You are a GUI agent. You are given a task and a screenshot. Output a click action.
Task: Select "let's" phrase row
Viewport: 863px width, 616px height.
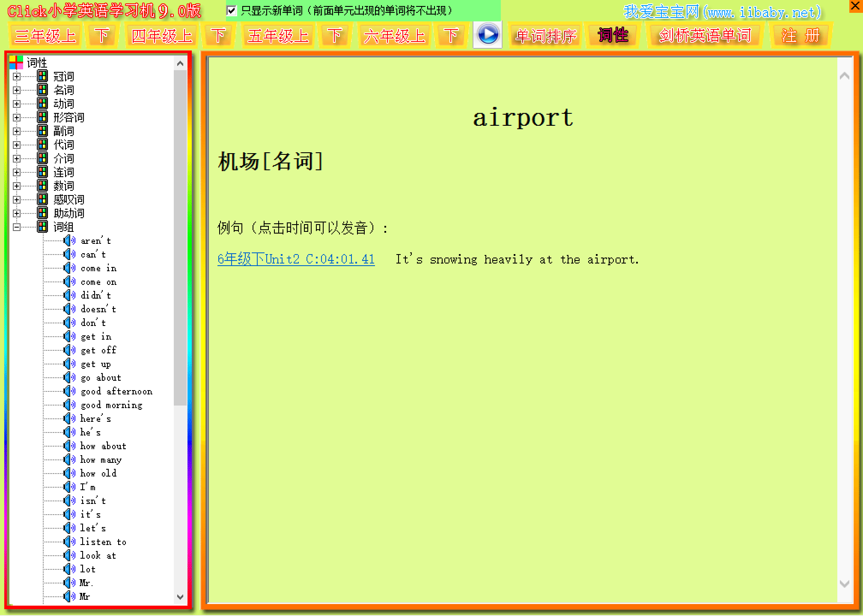click(x=93, y=528)
